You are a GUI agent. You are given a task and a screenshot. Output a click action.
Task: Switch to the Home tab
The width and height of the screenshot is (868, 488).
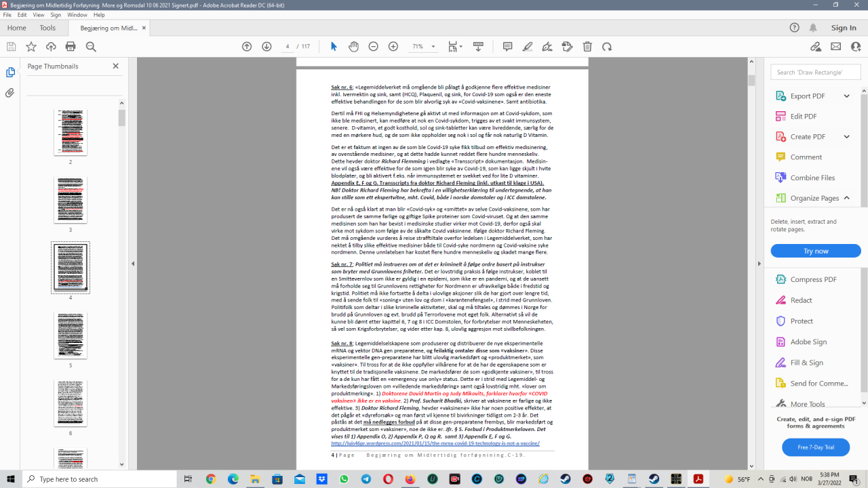[16, 28]
